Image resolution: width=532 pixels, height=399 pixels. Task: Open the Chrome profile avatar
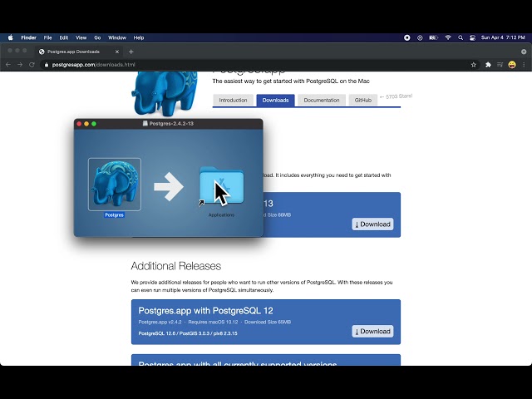point(512,65)
